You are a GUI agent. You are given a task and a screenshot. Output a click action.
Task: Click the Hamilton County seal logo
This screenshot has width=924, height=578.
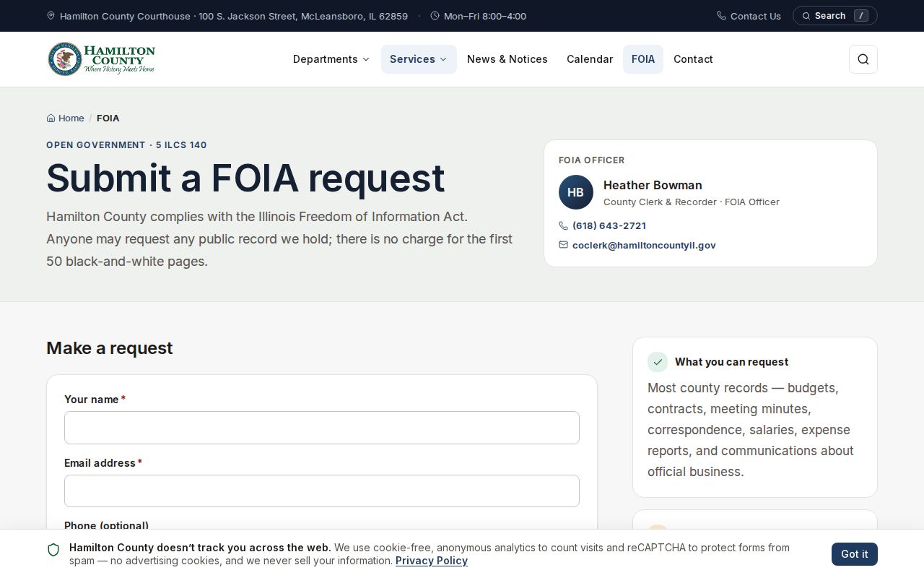coord(101,59)
